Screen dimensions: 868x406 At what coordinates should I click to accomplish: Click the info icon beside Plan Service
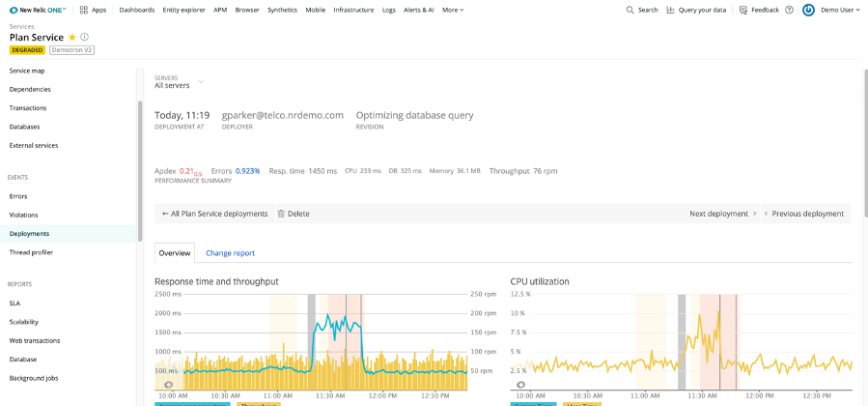point(85,37)
